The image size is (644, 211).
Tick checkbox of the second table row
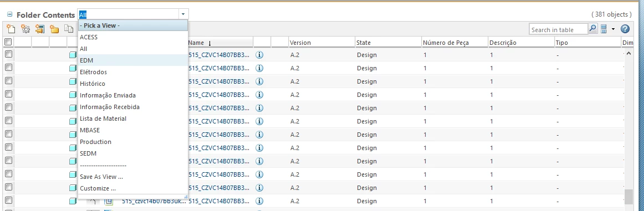click(8, 68)
